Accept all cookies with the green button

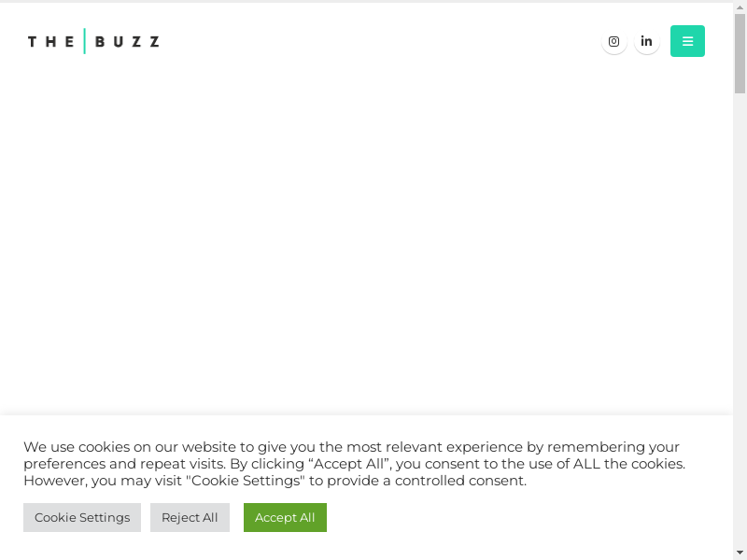click(x=285, y=517)
